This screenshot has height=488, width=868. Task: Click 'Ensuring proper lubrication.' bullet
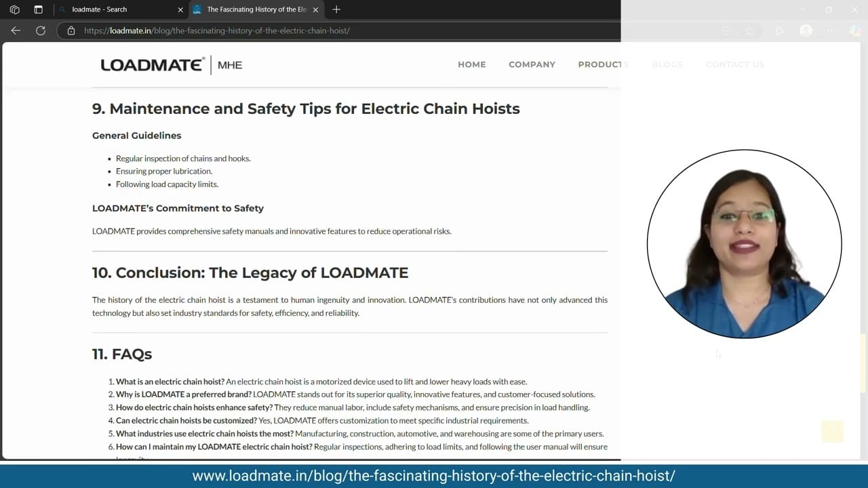[164, 171]
